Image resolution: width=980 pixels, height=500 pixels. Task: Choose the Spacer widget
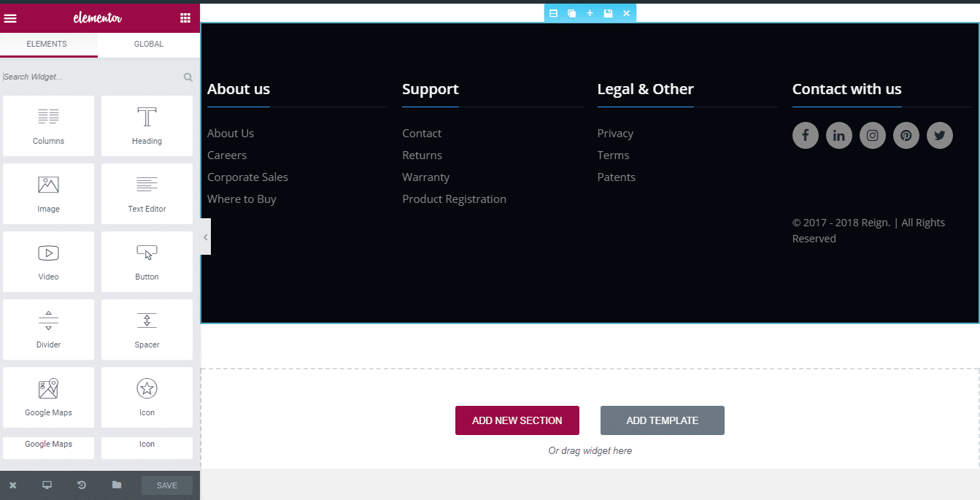pos(147,329)
